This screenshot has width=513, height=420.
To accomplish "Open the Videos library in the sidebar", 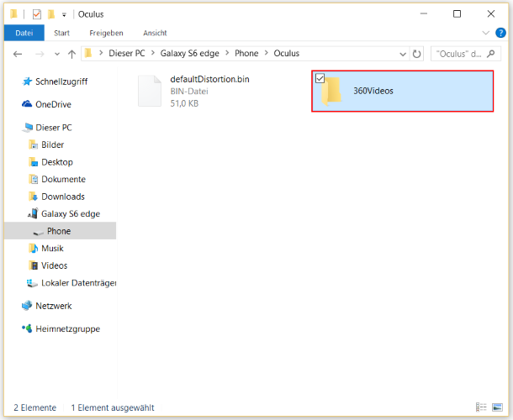I will click(x=48, y=265).
